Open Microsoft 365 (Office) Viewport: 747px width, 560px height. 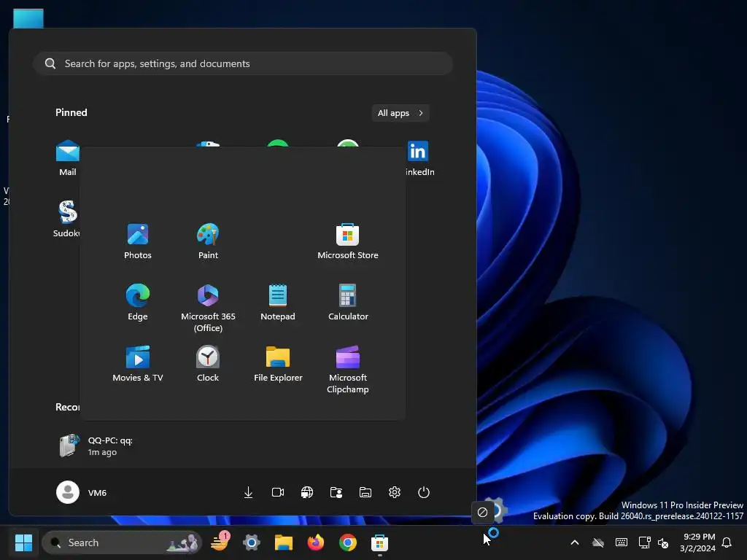[x=208, y=308]
